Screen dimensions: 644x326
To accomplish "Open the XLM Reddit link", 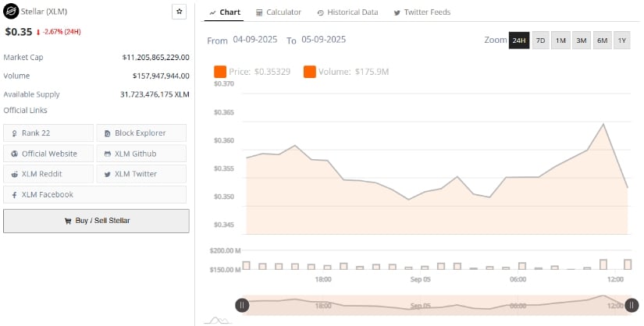I will 48,174.
